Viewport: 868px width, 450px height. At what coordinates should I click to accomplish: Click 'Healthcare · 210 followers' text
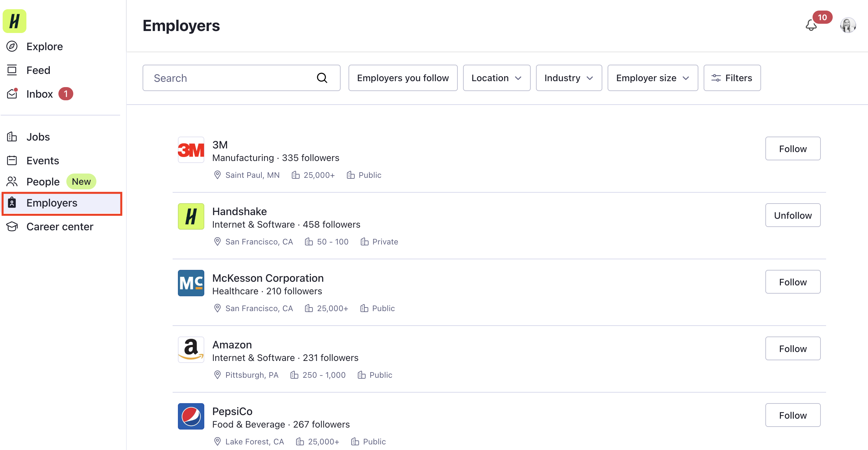coord(267,291)
